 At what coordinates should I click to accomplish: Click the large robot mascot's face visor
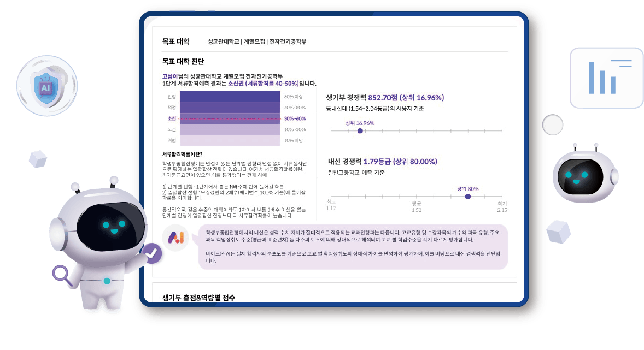[x=111, y=227]
